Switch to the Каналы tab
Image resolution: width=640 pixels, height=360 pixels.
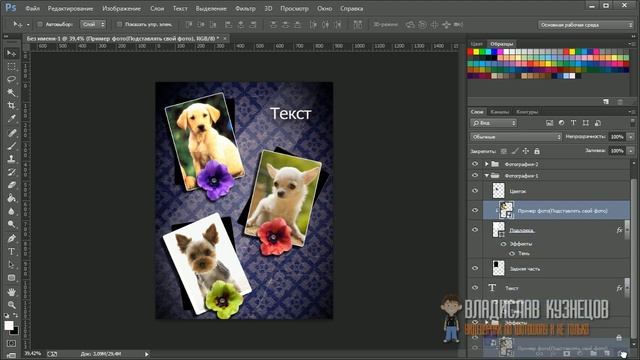(500, 112)
